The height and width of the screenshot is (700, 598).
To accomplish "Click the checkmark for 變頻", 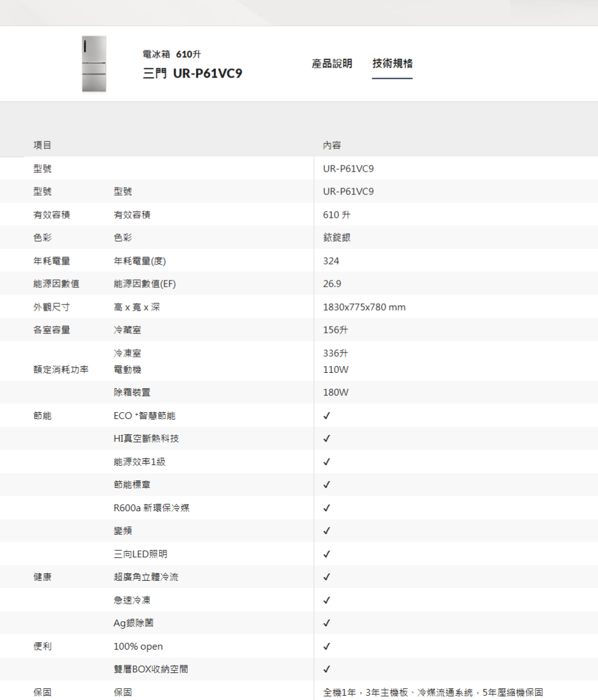I will click(x=327, y=531).
